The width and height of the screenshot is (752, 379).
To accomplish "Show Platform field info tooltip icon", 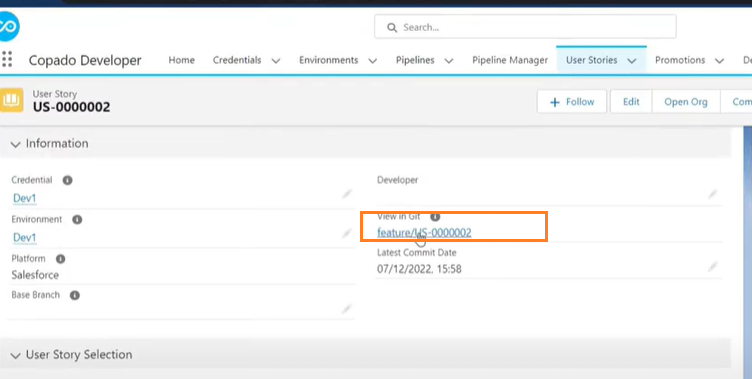I will pos(60,259).
